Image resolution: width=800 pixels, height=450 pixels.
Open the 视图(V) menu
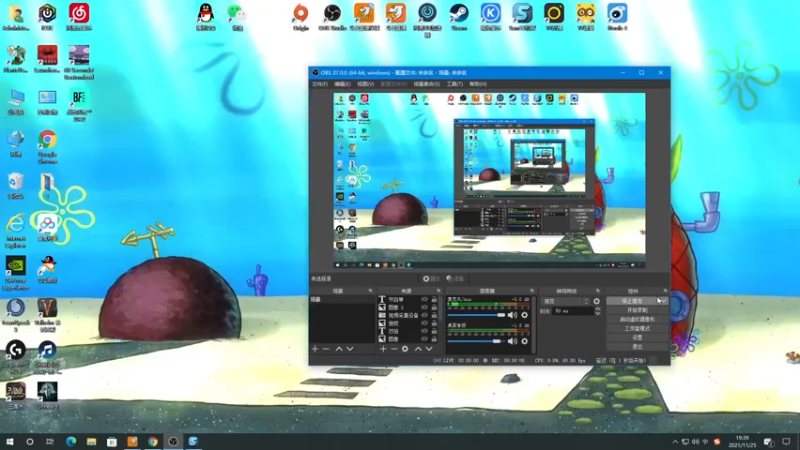pos(365,84)
